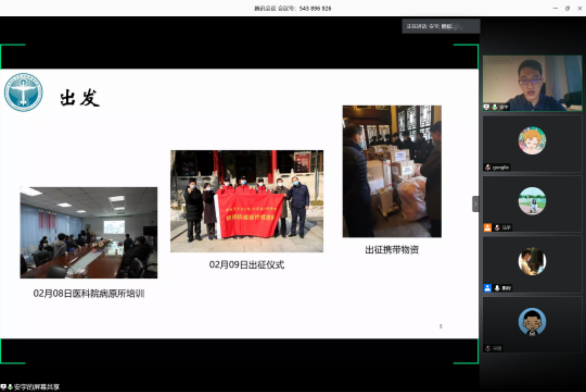Click the muted microphone icon next to the orange badge
Viewport: 586px width, 392px height.
pyautogui.click(x=497, y=228)
